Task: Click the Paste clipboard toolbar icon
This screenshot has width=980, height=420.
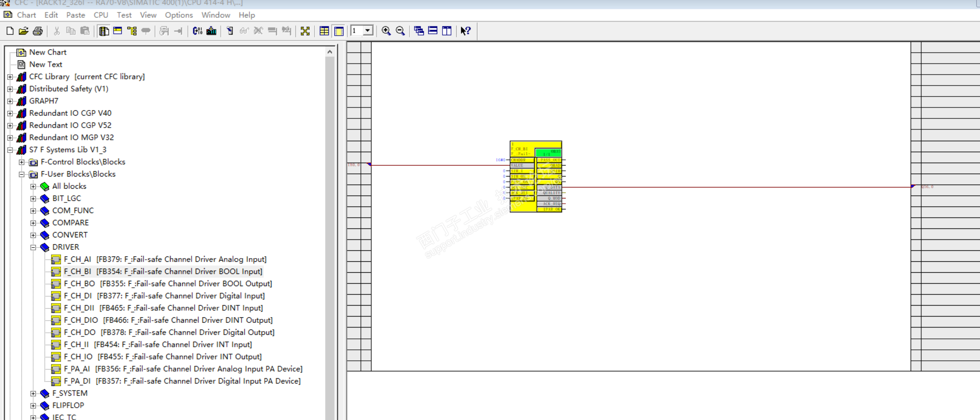Action: (85, 31)
